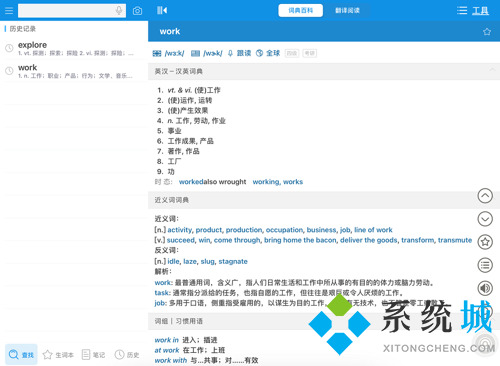Open the inflection link works

[x=293, y=182]
